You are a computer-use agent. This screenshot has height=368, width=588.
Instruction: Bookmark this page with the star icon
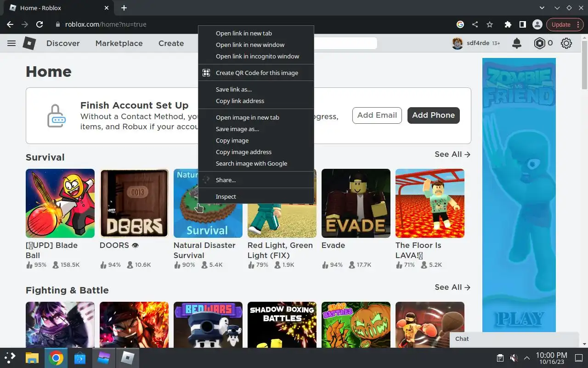[490, 24]
